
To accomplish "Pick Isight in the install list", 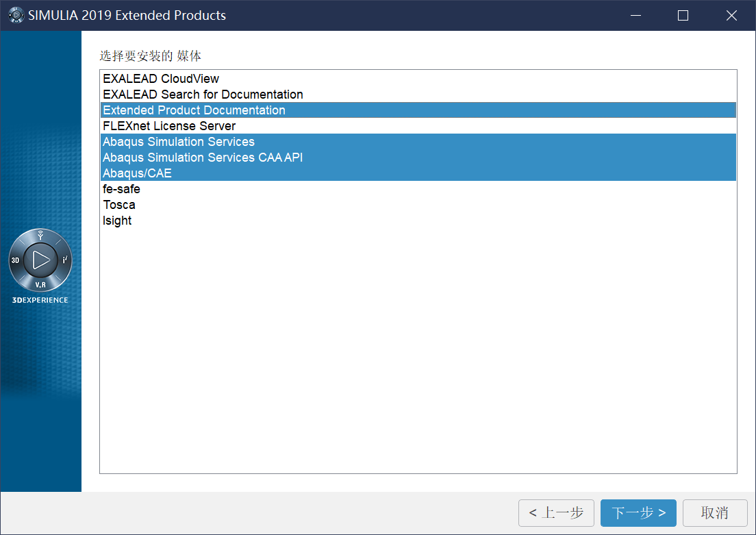I will coord(117,221).
